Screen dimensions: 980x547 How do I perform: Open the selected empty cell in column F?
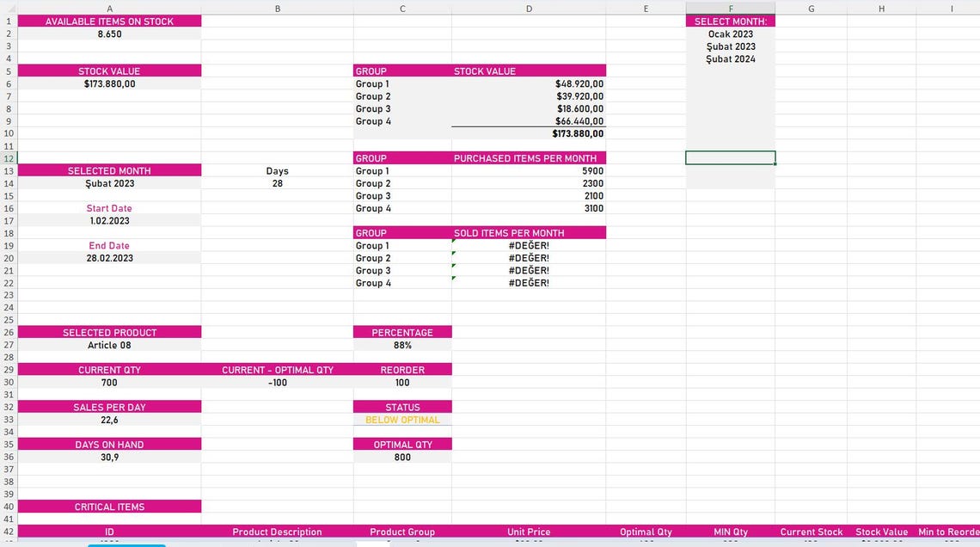pos(730,158)
